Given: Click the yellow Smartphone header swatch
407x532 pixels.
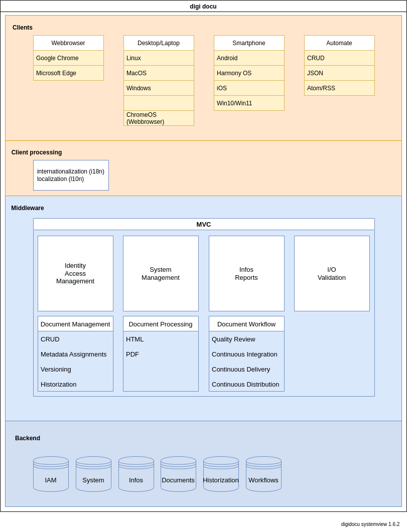Looking at the screenshot, I should pos(249,43).
